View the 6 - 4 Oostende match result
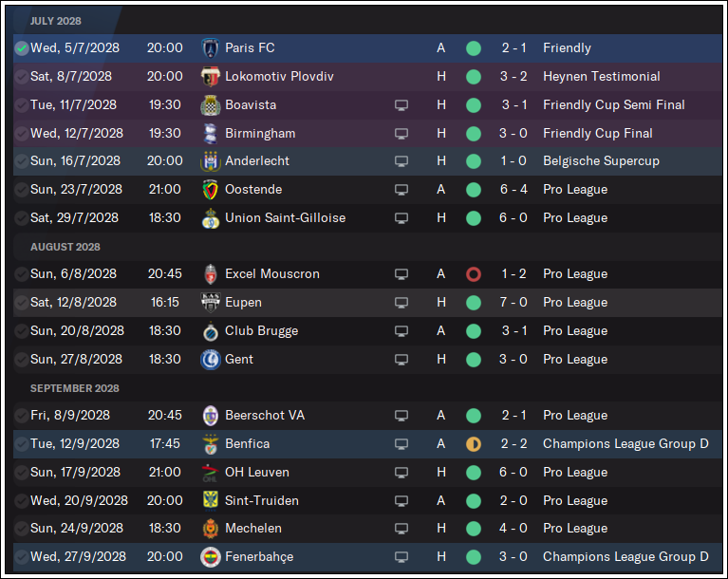728x579 pixels. 513,190
